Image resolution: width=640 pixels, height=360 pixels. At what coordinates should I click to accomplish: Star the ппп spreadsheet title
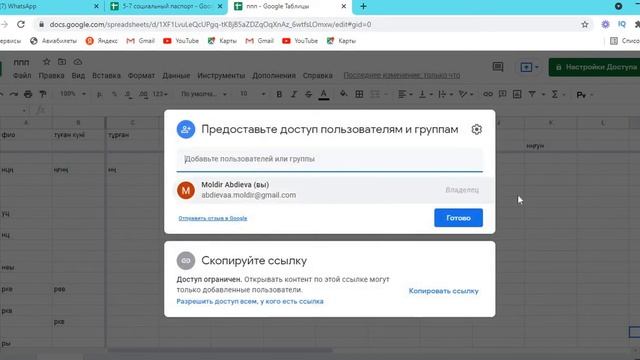(x=47, y=62)
